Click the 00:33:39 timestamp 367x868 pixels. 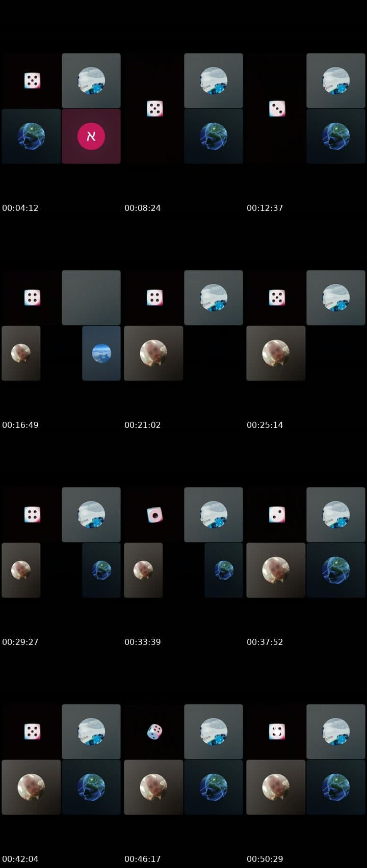pyautogui.click(x=143, y=642)
